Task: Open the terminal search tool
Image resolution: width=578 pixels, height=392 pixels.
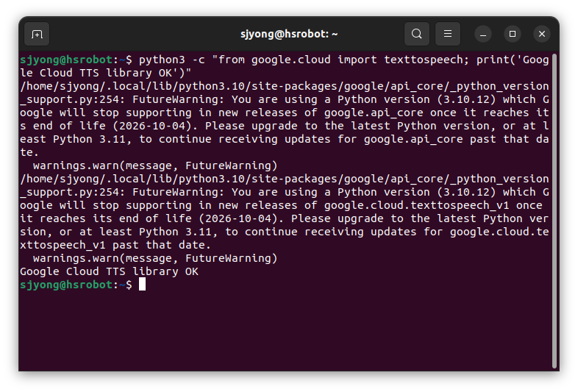Action: point(416,34)
